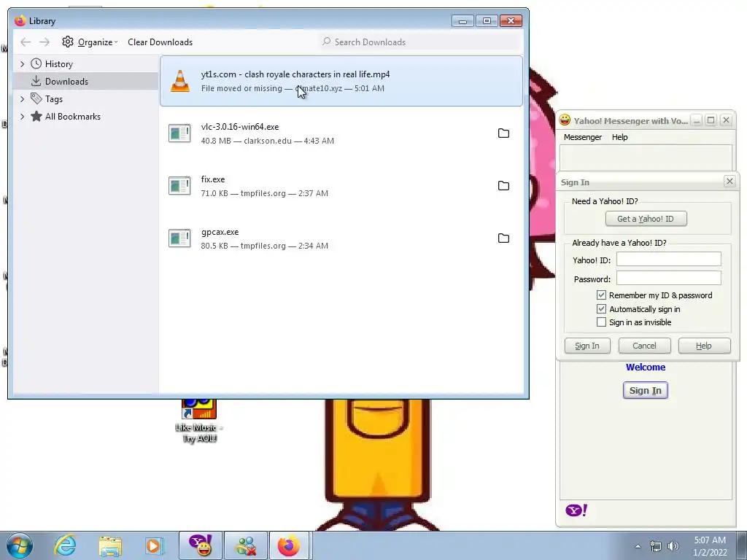
Task: Click the Tags label icon
Action: tap(36, 98)
